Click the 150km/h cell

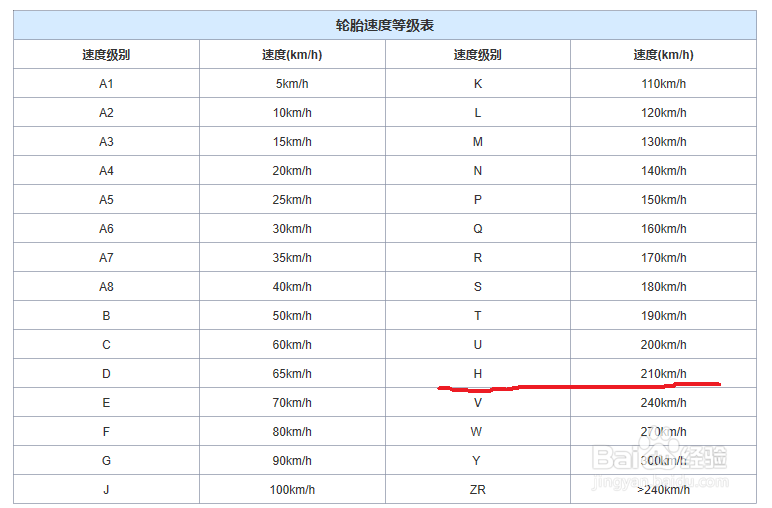click(663, 200)
